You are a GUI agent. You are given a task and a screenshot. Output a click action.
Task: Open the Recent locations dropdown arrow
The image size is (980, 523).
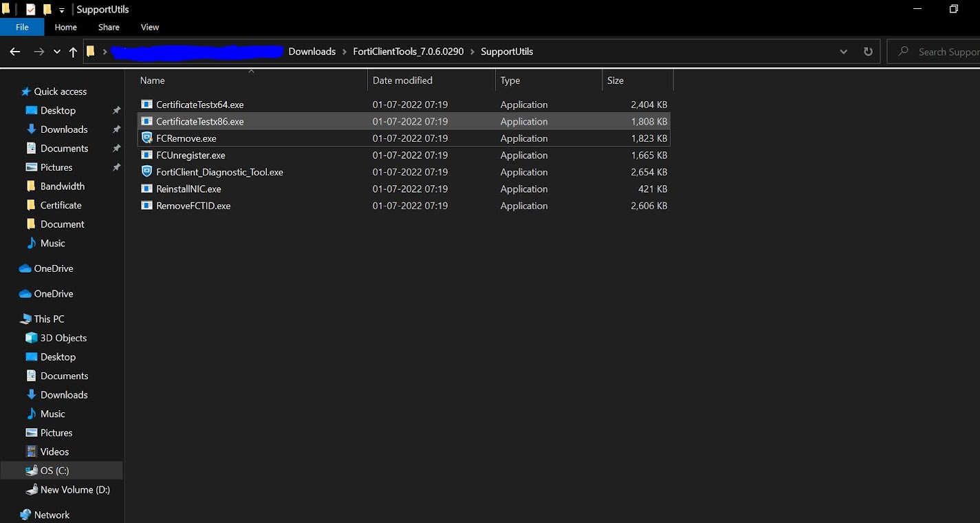[57, 52]
